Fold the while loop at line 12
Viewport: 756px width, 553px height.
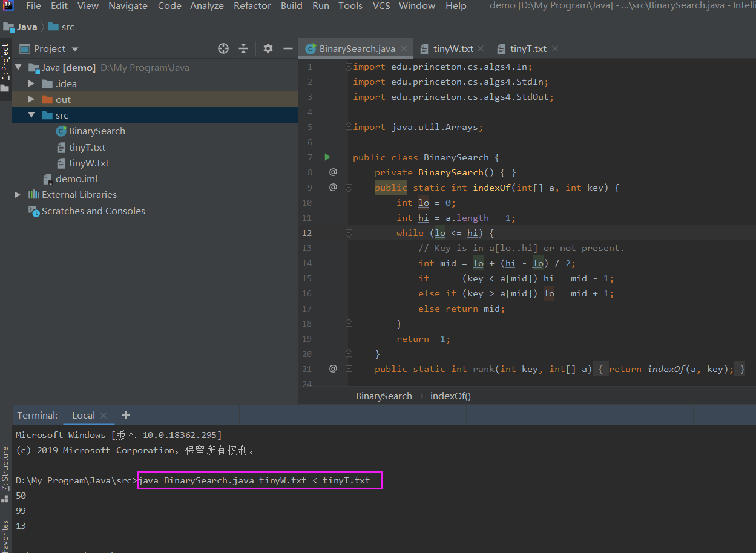[x=349, y=233]
